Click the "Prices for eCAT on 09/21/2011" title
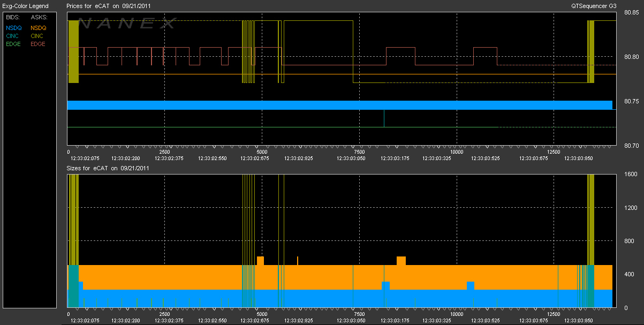 (x=108, y=6)
